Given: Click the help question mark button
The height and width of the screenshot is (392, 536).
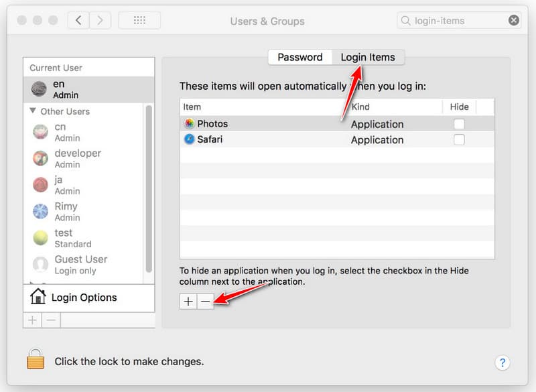Looking at the screenshot, I should tap(503, 363).
